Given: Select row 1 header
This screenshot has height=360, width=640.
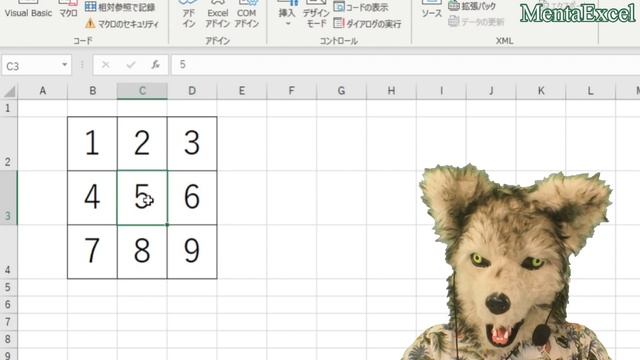Looking at the screenshot, I should tap(9, 108).
